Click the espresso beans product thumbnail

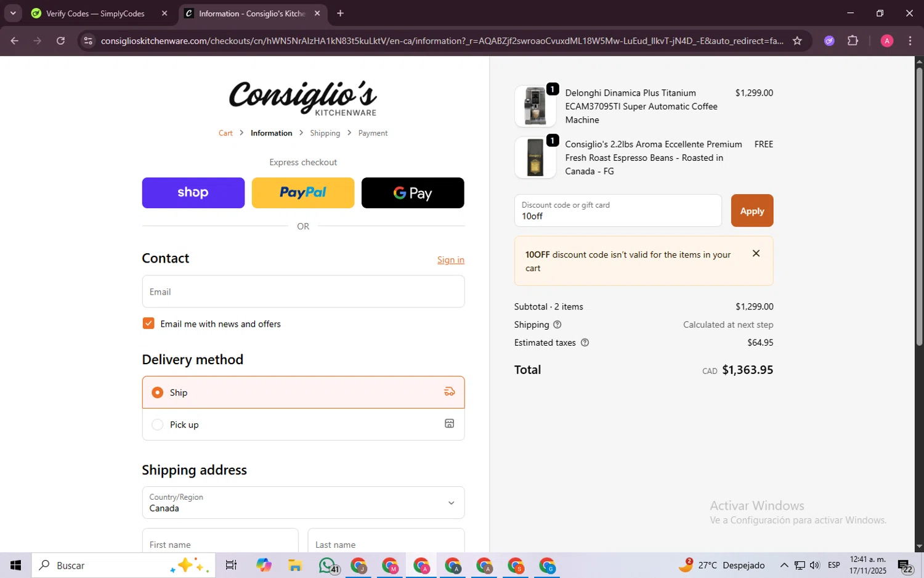[x=535, y=158]
